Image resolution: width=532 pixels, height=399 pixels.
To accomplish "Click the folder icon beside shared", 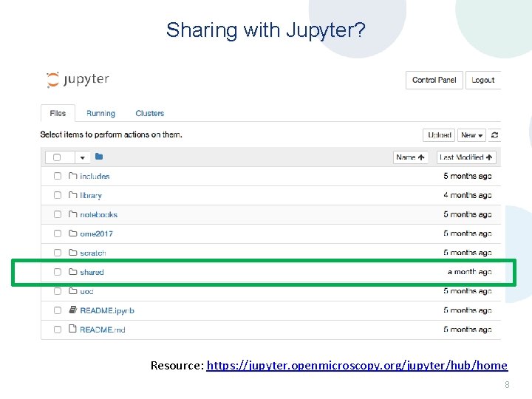I will point(72,272).
